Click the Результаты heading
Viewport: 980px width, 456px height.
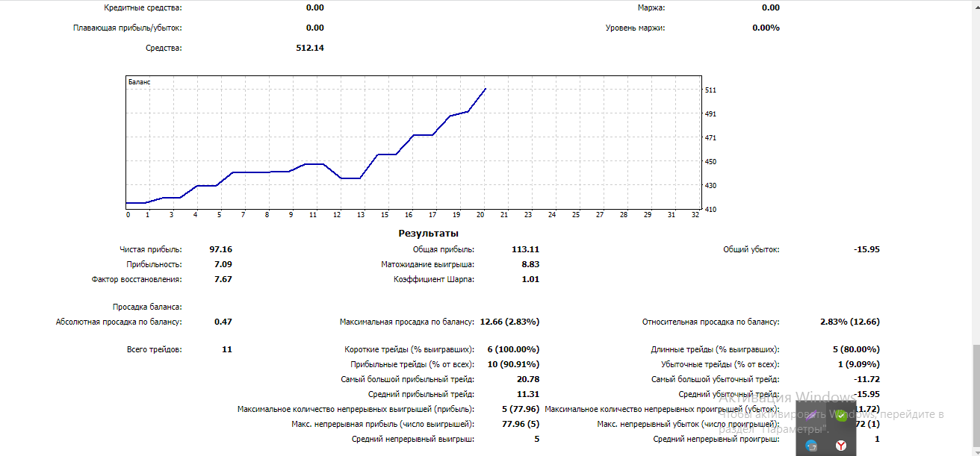[429, 234]
